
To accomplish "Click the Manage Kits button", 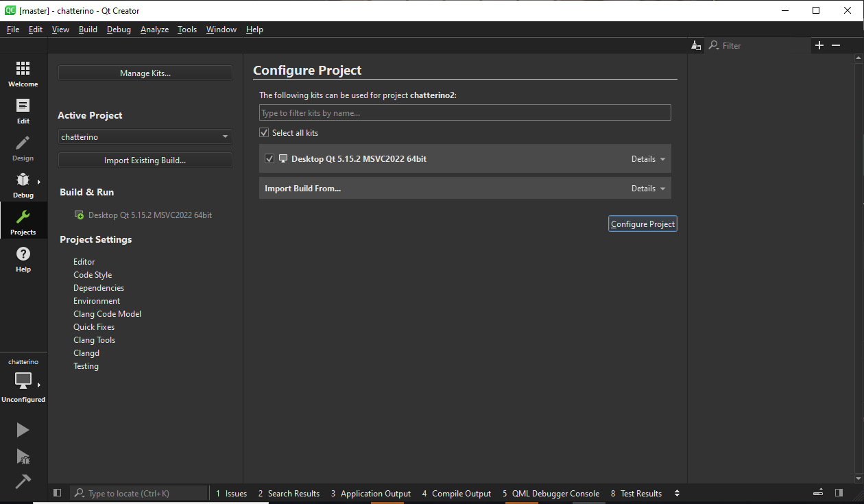I will click(145, 73).
